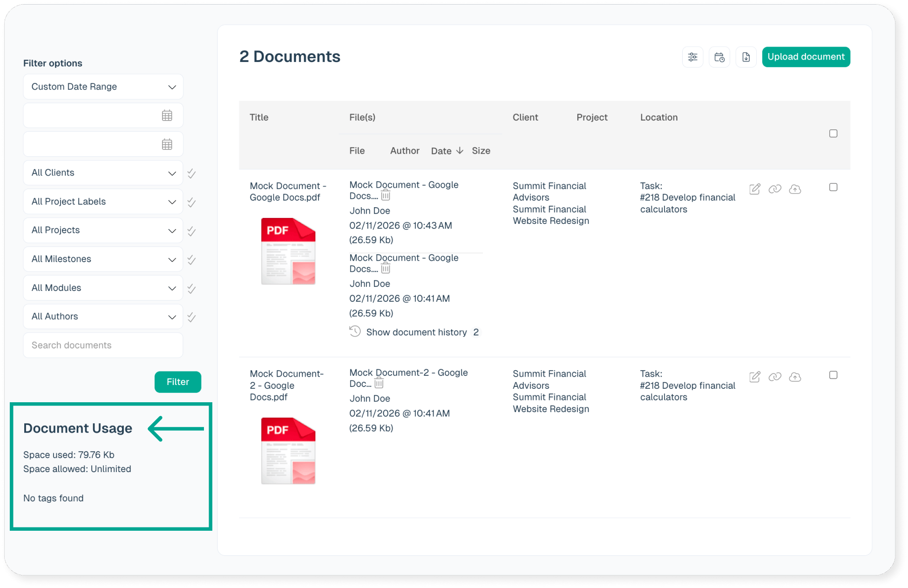Click cloud upload icon for Mock Document-2

tap(795, 377)
